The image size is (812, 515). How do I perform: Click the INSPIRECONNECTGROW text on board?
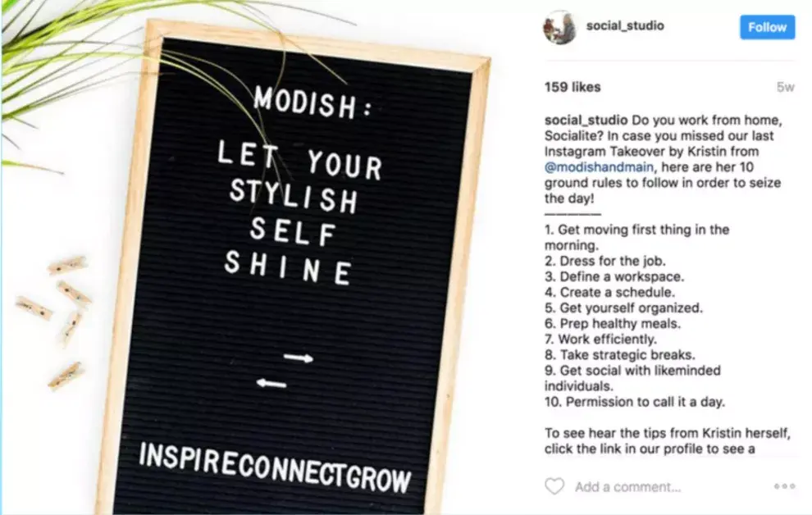(x=275, y=467)
